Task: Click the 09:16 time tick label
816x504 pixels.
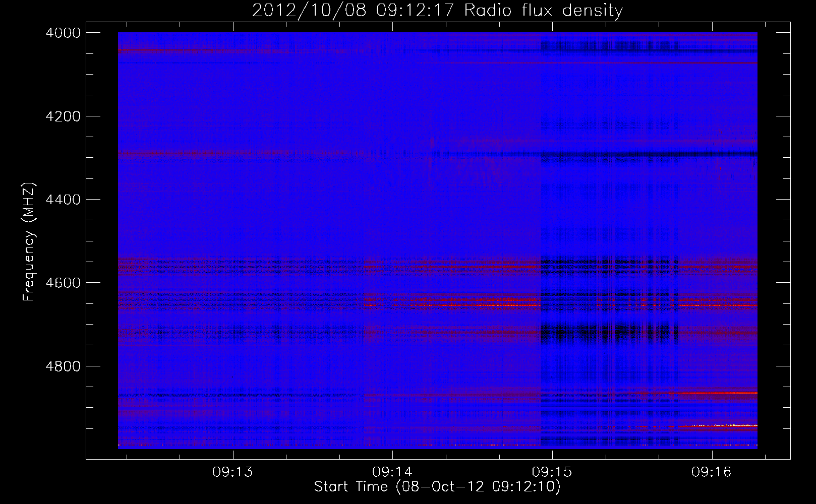Action: tap(712, 472)
